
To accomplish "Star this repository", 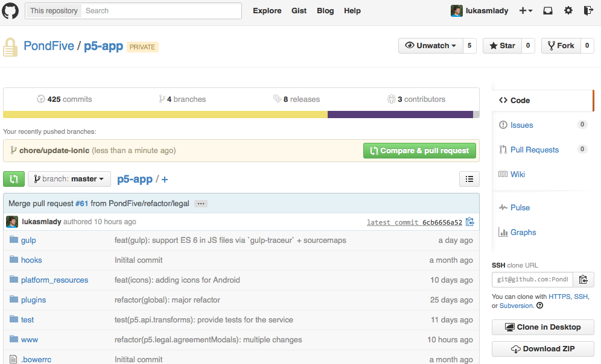I will point(502,46).
